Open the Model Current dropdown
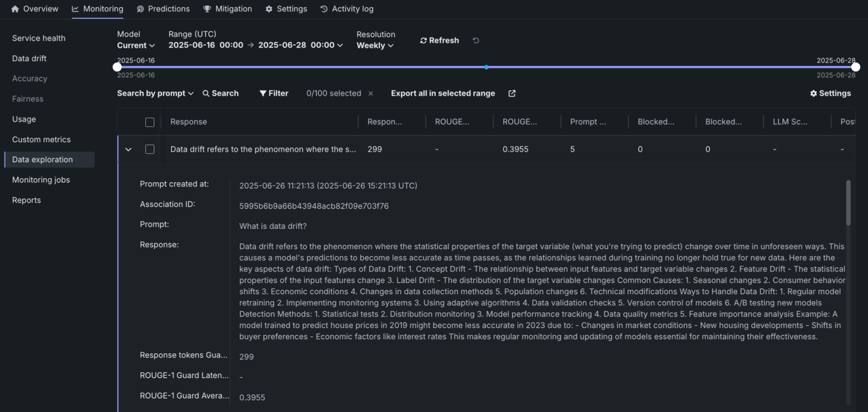The width and height of the screenshot is (868, 412). coord(136,46)
